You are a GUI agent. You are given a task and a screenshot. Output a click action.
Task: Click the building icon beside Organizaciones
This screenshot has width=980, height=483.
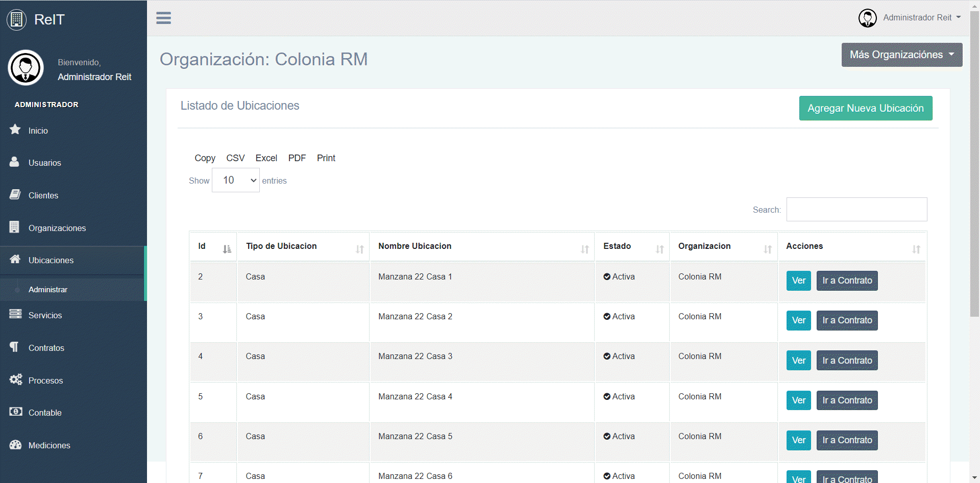[x=14, y=227]
